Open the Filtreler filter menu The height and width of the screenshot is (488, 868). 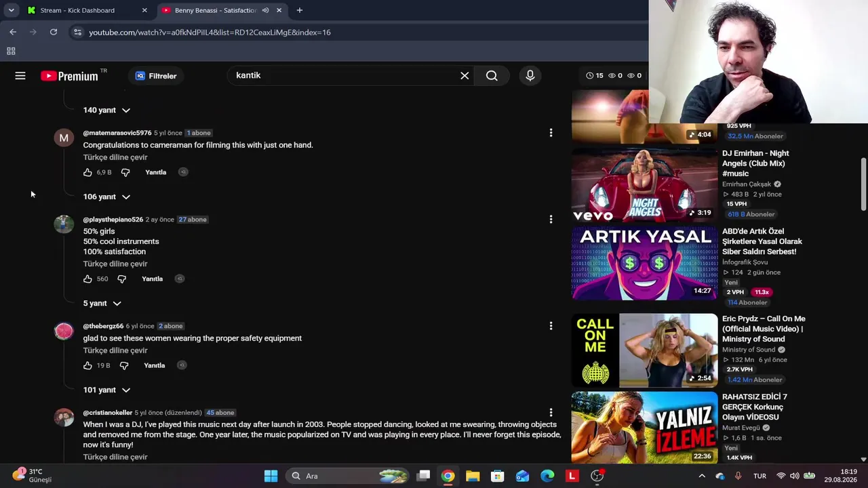tap(156, 76)
